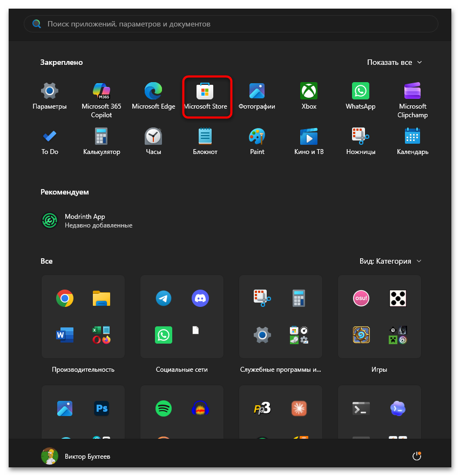Launch the pinned Ножницы app
Image resolution: width=460 pixels, height=476 pixels.
[x=361, y=142]
